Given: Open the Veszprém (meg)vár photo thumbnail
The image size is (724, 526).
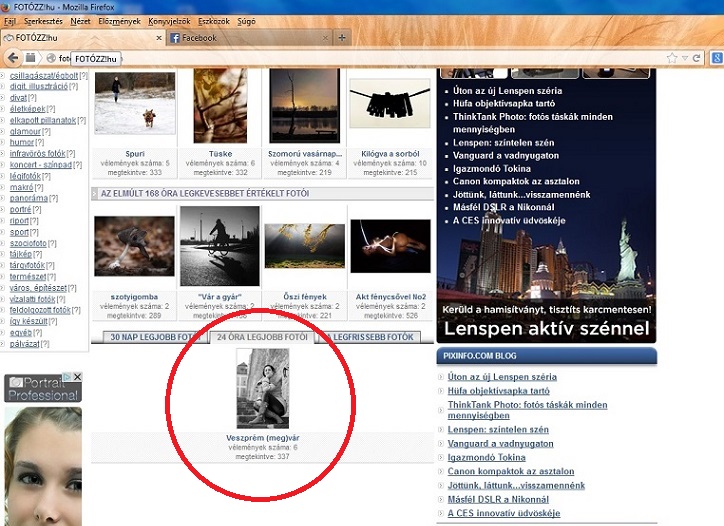Looking at the screenshot, I should [x=263, y=388].
